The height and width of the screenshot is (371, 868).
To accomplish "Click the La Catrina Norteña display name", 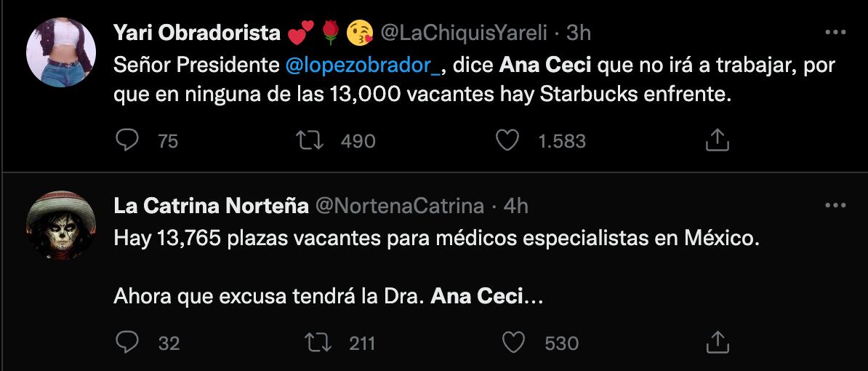I will tap(211, 206).
